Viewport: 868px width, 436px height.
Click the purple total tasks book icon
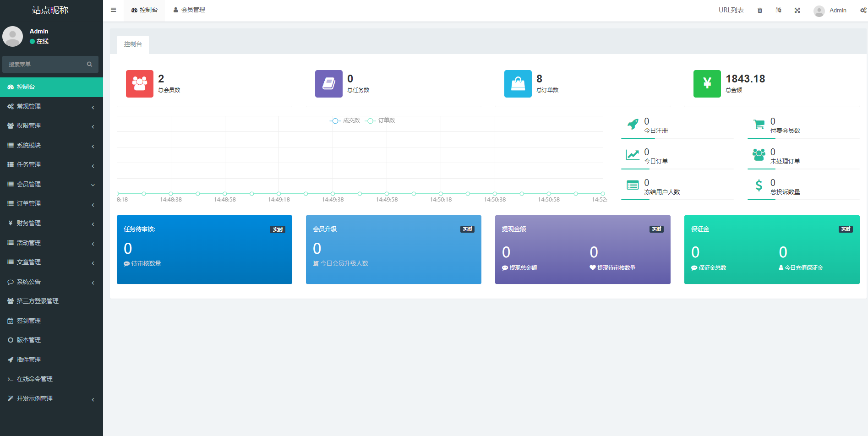329,84
